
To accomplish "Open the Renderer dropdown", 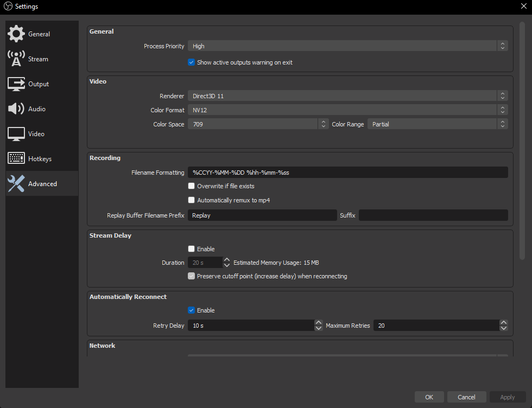I will 348,96.
